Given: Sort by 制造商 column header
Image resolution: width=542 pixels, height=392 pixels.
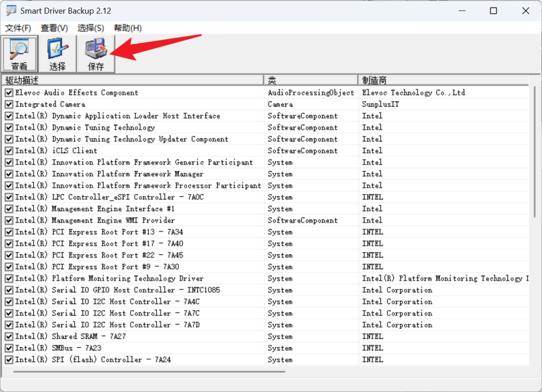Looking at the screenshot, I should (x=443, y=80).
